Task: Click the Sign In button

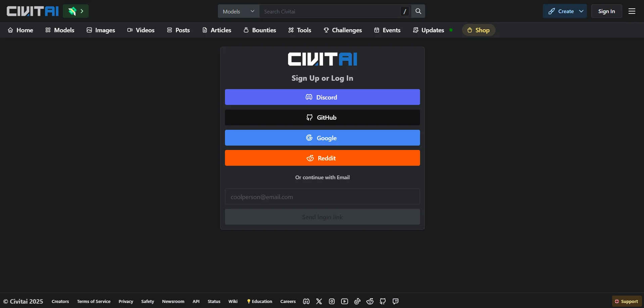Action: click(606, 11)
